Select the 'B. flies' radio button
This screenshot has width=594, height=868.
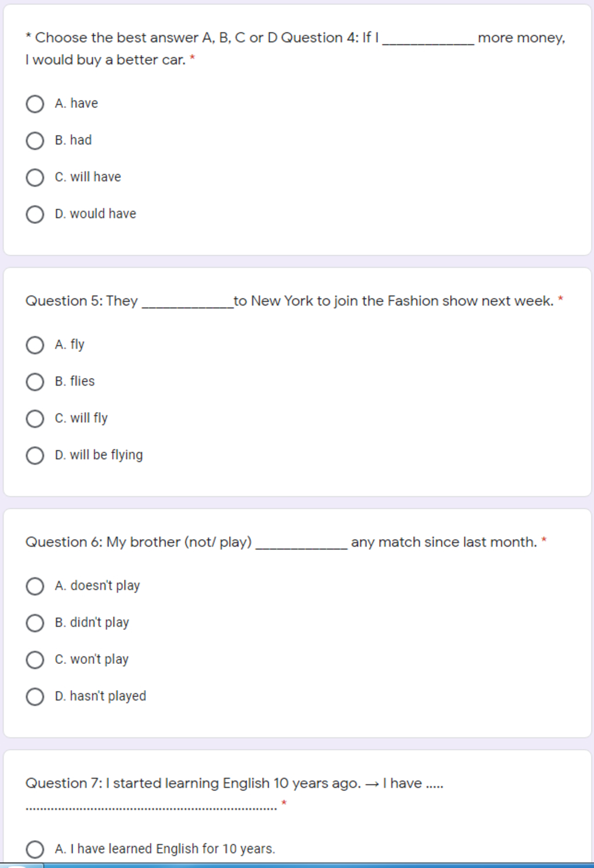pyautogui.click(x=35, y=382)
